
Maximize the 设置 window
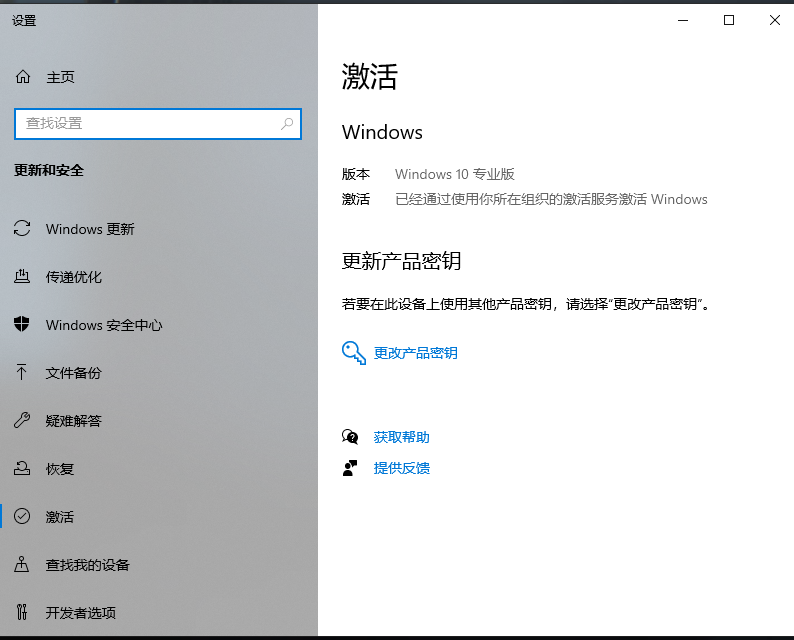coord(729,20)
